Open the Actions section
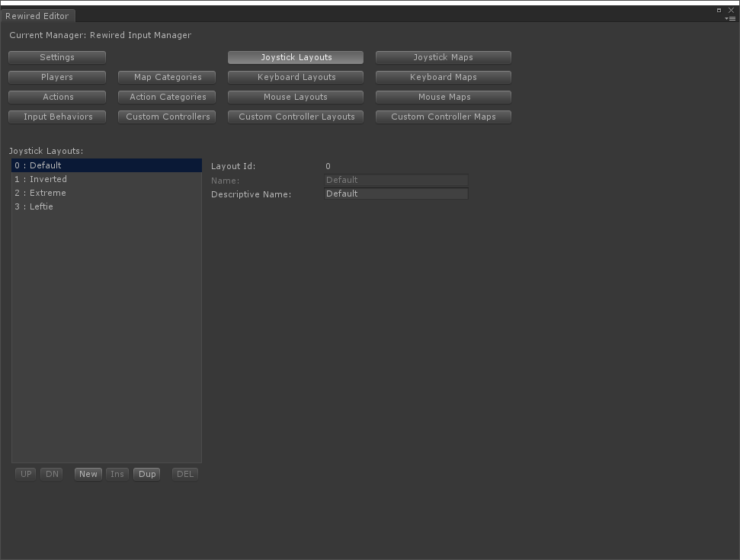Screen dimensions: 740x560 pos(57,97)
